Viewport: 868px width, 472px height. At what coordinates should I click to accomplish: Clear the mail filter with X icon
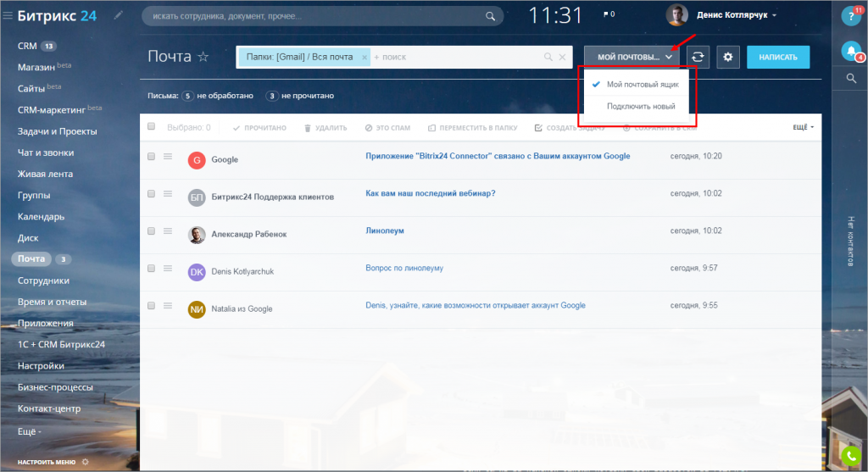point(562,57)
